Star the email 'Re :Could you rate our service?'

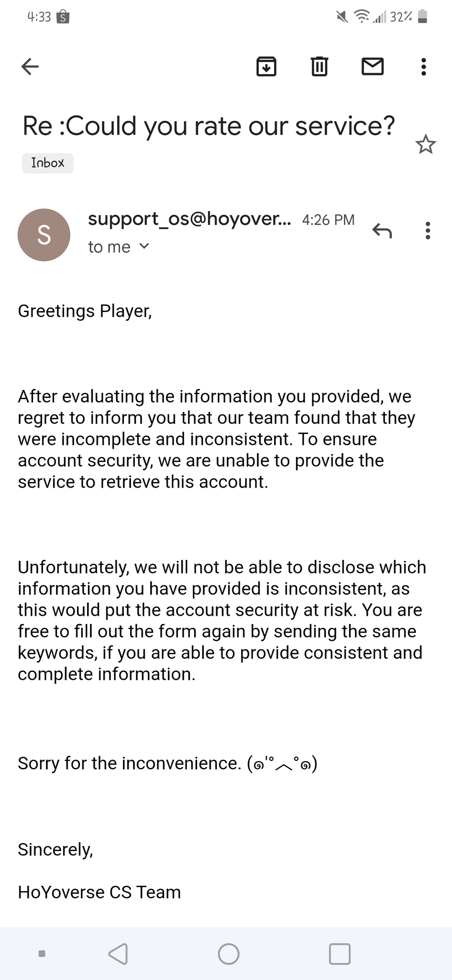point(425,144)
